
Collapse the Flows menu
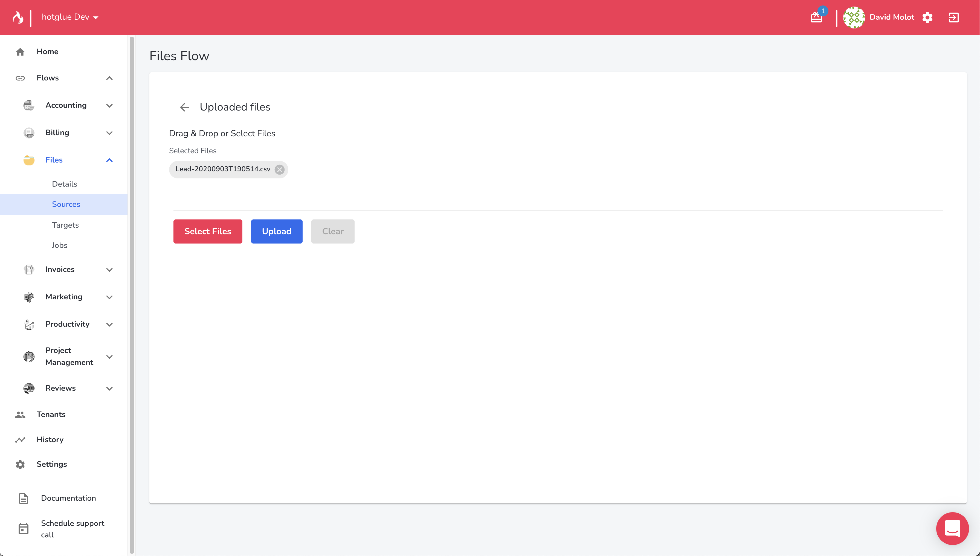109,78
